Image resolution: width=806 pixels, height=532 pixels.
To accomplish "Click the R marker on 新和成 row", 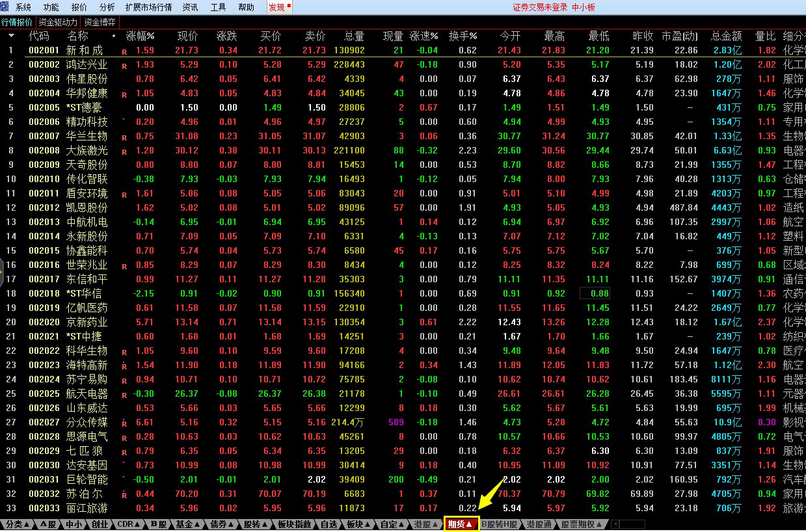I will [124, 51].
